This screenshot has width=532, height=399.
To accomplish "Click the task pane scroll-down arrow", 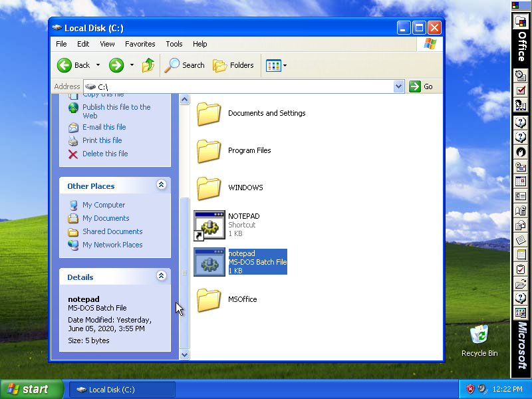I will 185,355.
